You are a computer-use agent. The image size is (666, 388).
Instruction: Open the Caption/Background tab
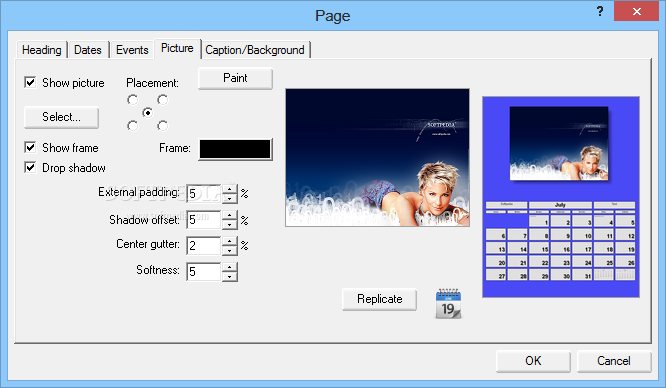[255, 50]
